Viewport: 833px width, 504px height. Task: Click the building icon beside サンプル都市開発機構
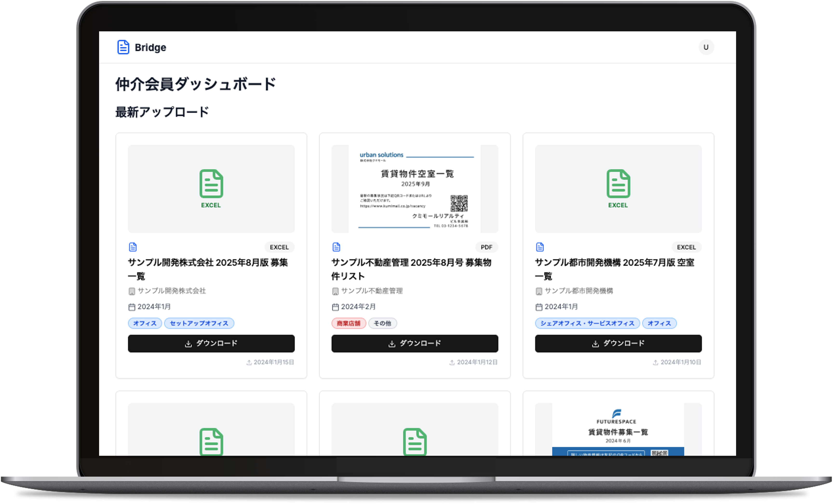coord(539,291)
